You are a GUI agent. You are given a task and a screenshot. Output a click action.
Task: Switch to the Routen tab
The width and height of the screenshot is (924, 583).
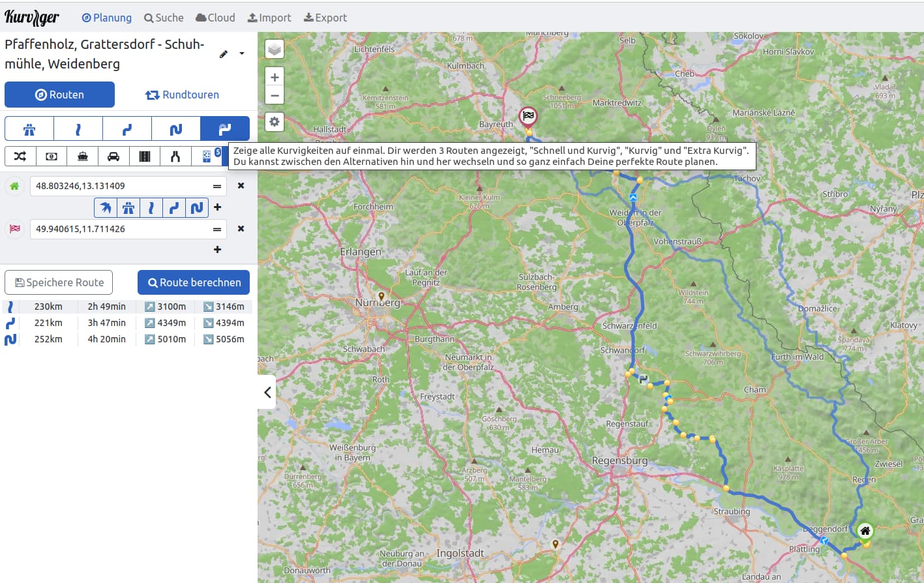pyautogui.click(x=59, y=95)
